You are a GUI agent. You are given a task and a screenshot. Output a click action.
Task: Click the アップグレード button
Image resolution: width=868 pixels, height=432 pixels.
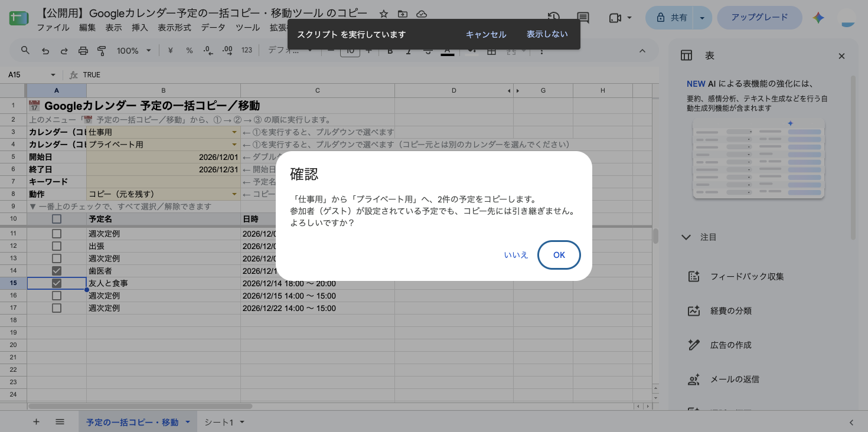point(759,18)
